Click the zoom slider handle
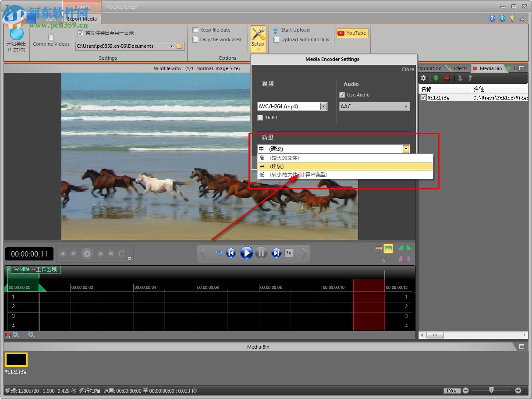532x399 pixels. click(491, 390)
